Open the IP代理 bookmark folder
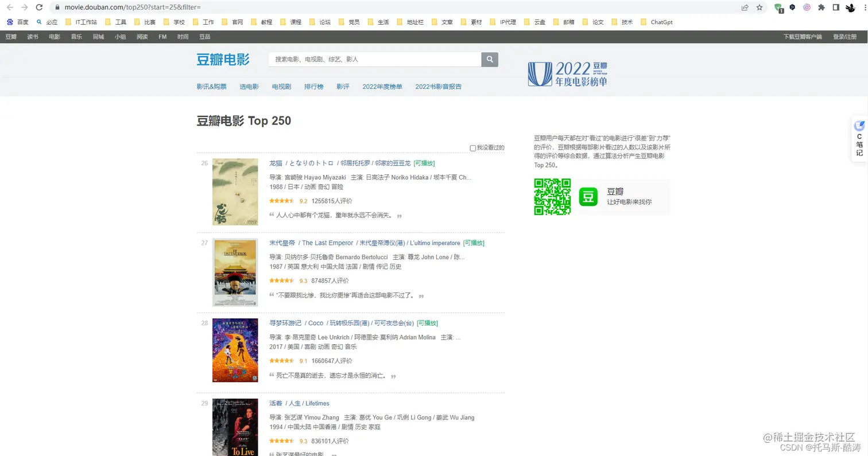868x456 pixels. click(x=503, y=22)
